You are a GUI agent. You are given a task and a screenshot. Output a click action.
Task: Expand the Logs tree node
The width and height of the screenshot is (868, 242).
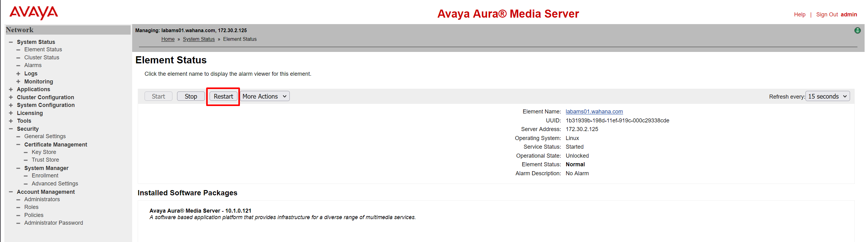18,73
